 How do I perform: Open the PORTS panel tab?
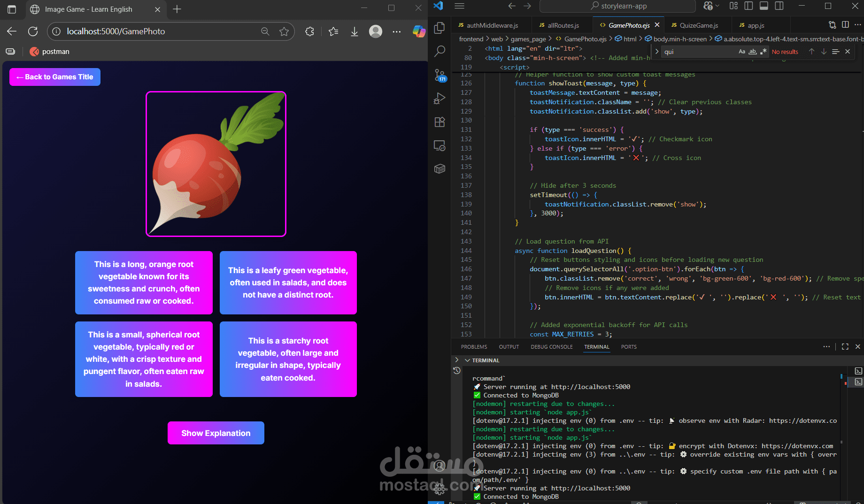[x=629, y=347]
